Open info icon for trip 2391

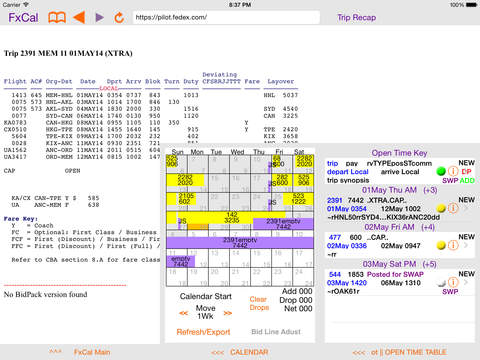point(453,208)
